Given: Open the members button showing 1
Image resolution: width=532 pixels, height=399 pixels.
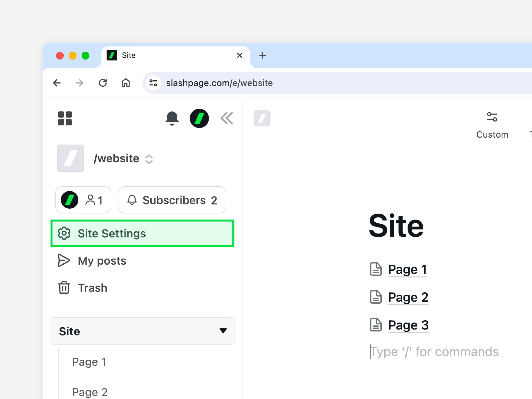Looking at the screenshot, I should pos(83,200).
